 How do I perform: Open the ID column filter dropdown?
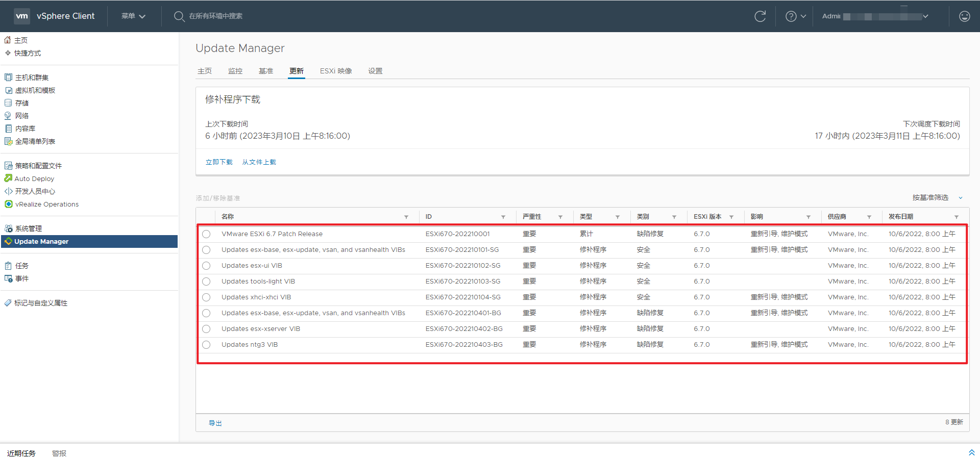pos(503,217)
